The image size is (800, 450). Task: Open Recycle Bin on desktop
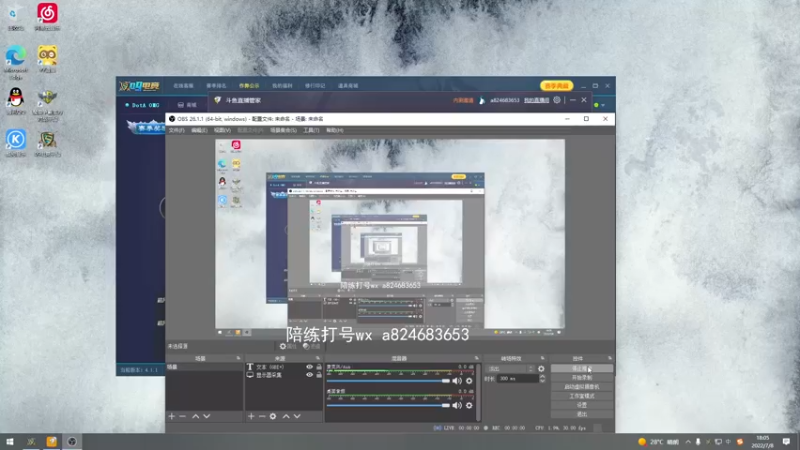coord(16,16)
